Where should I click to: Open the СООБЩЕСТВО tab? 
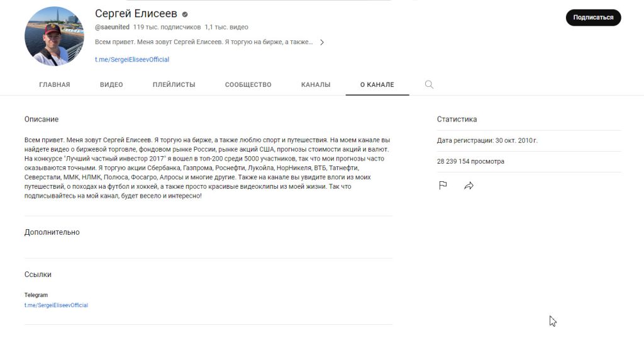pos(248,84)
